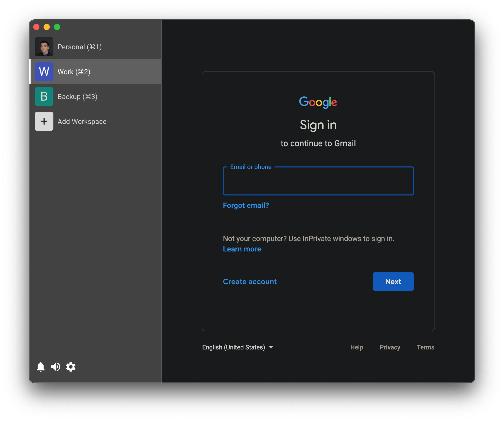Viewport: 504px width, 421px height.
Task: Select the Work (⌘2) workspace label
Action: pyautogui.click(x=74, y=72)
